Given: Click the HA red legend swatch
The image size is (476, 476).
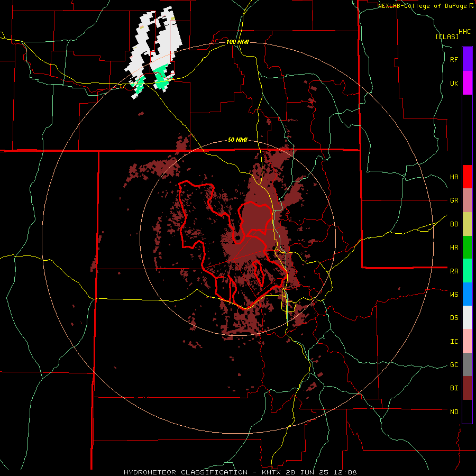Looking at the screenshot, I should (x=467, y=177).
